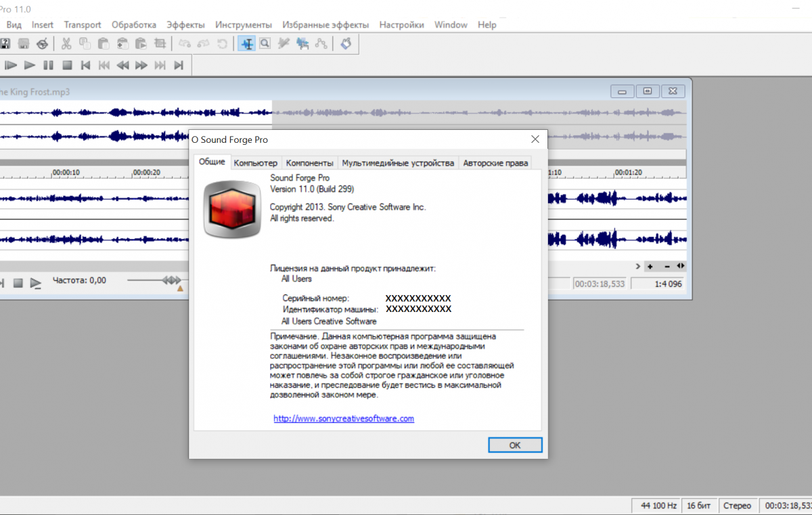Open the Обработка menu
The image size is (812, 515).
pyautogui.click(x=134, y=24)
